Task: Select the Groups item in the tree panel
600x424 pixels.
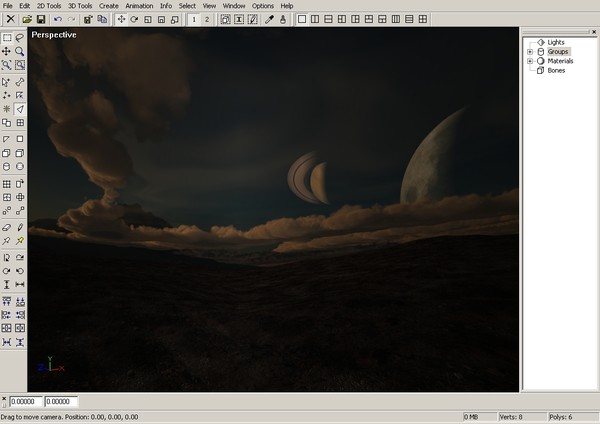Action: (x=558, y=51)
